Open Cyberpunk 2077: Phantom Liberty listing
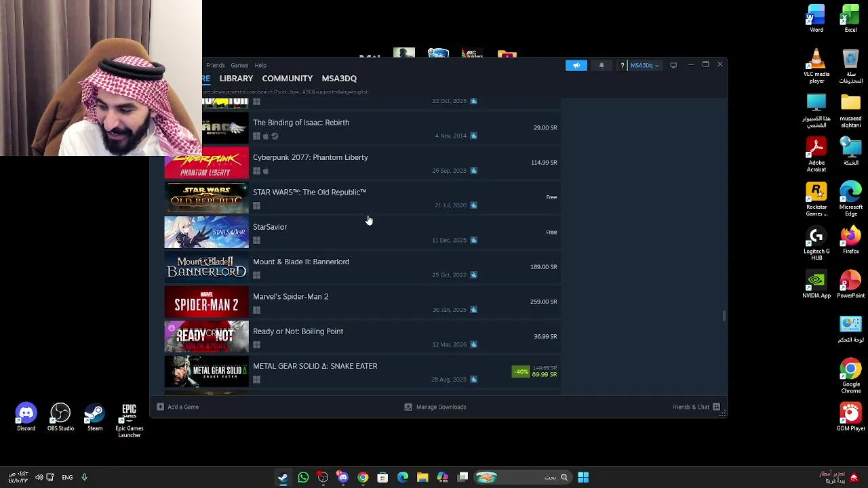868x488 pixels. pyautogui.click(x=362, y=163)
